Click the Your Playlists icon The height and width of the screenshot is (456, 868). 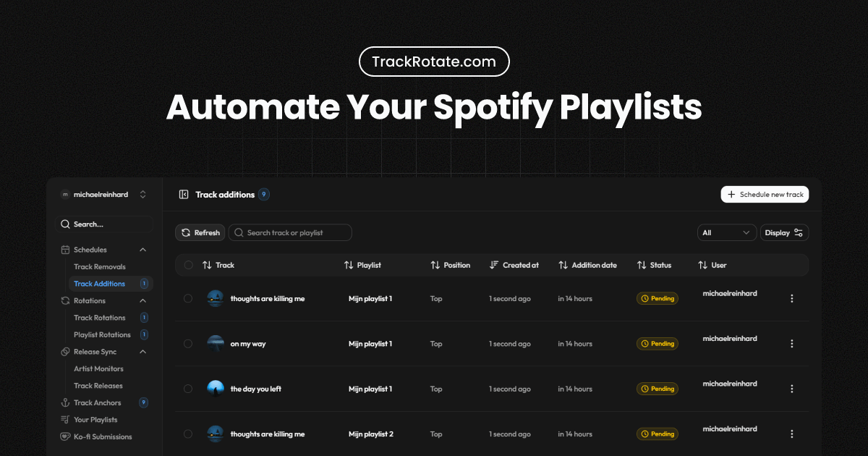coord(66,420)
